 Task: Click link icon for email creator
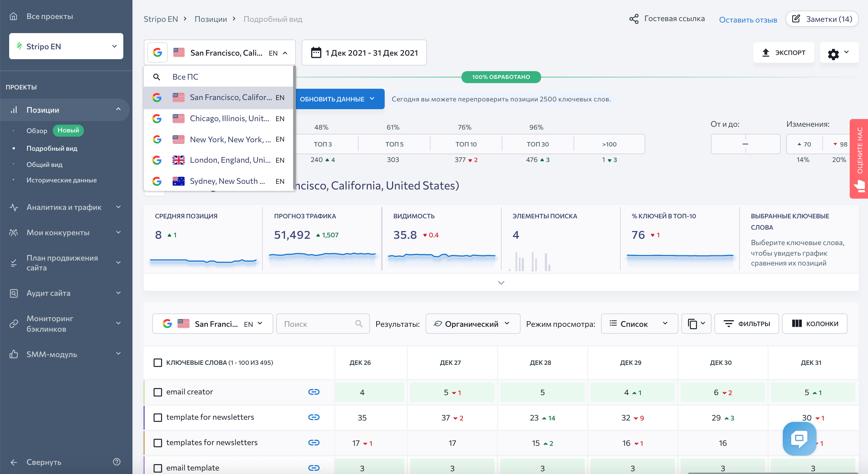[x=314, y=392]
